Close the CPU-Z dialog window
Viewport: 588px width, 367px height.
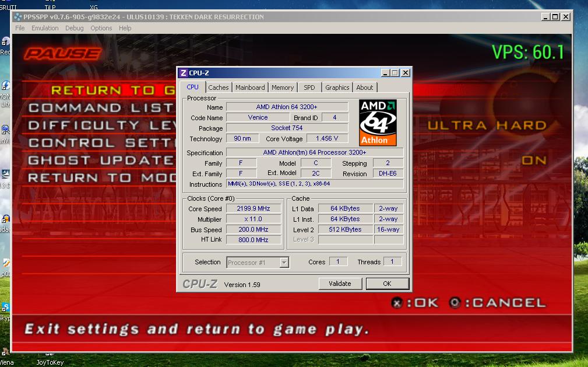(x=405, y=73)
